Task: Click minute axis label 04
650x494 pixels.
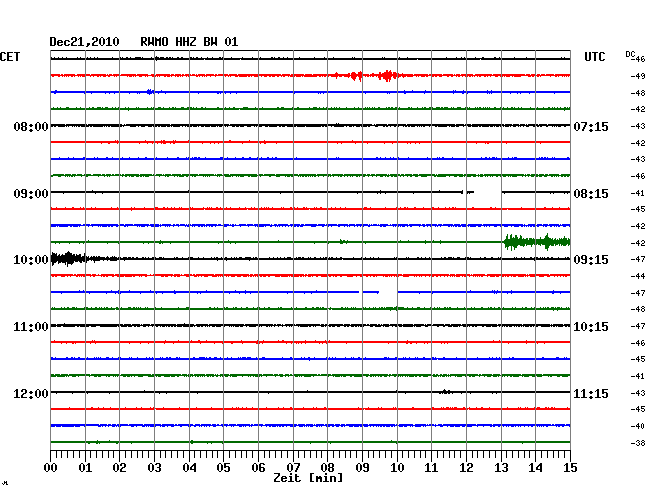Action: click(x=189, y=468)
